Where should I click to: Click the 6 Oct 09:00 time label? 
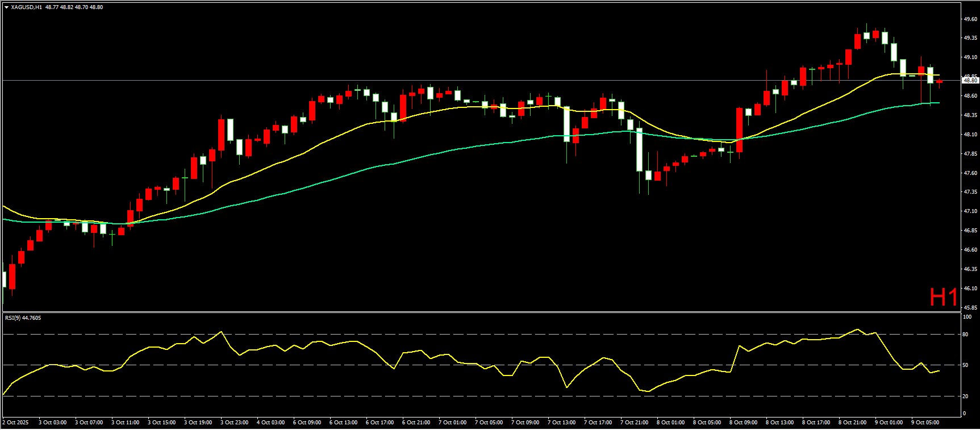click(307, 423)
